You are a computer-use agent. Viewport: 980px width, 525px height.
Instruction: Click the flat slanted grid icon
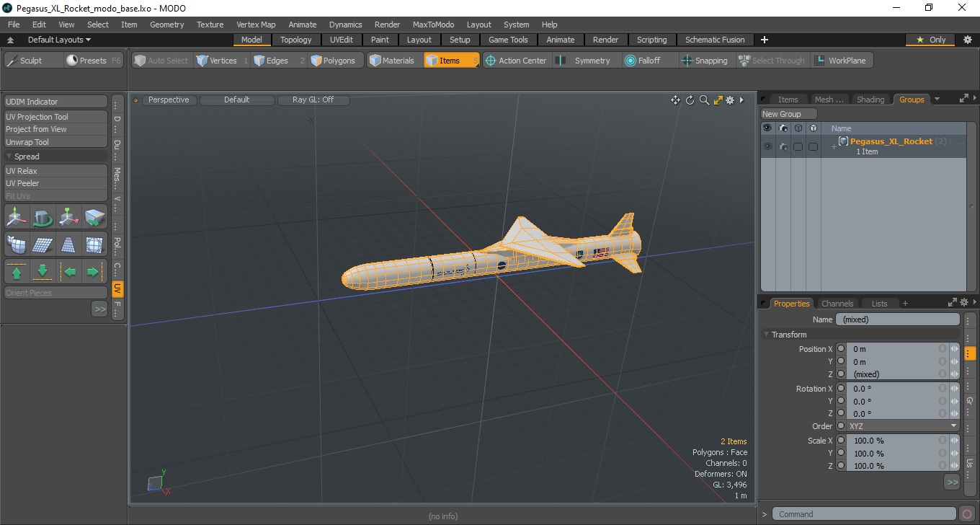pos(43,244)
